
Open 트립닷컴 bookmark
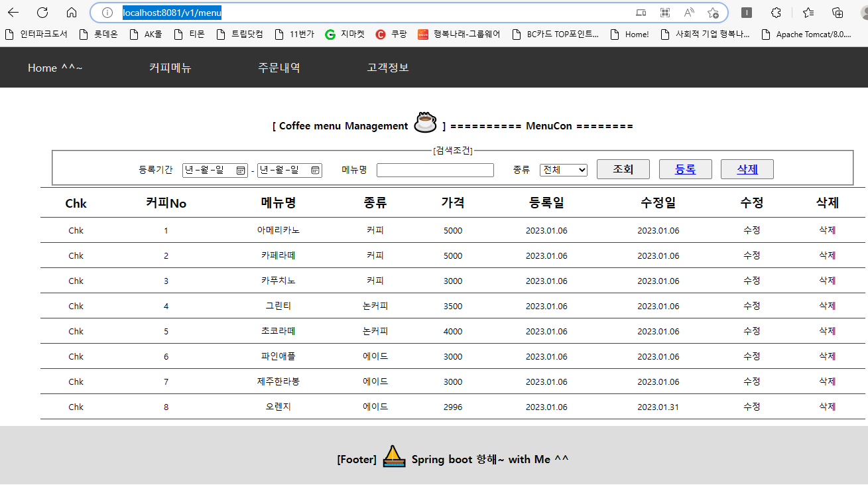[x=239, y=35]
